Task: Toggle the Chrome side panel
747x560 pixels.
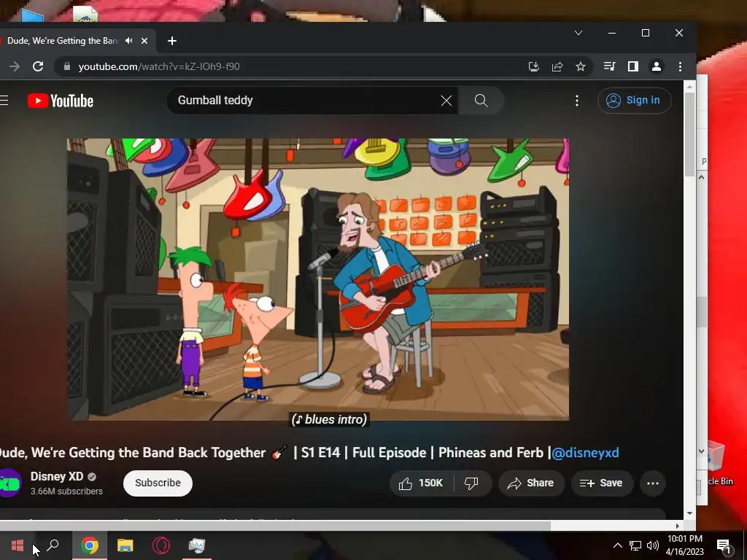Action: click(632, 66)
